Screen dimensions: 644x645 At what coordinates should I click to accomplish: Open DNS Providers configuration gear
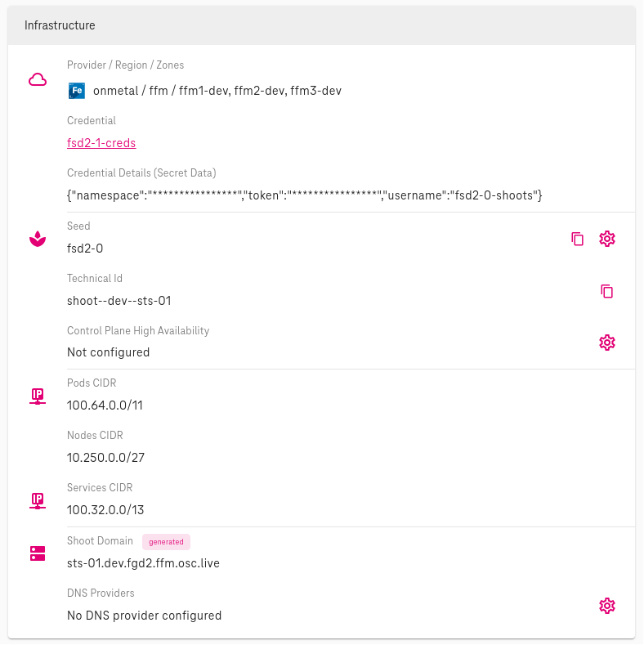606,606
